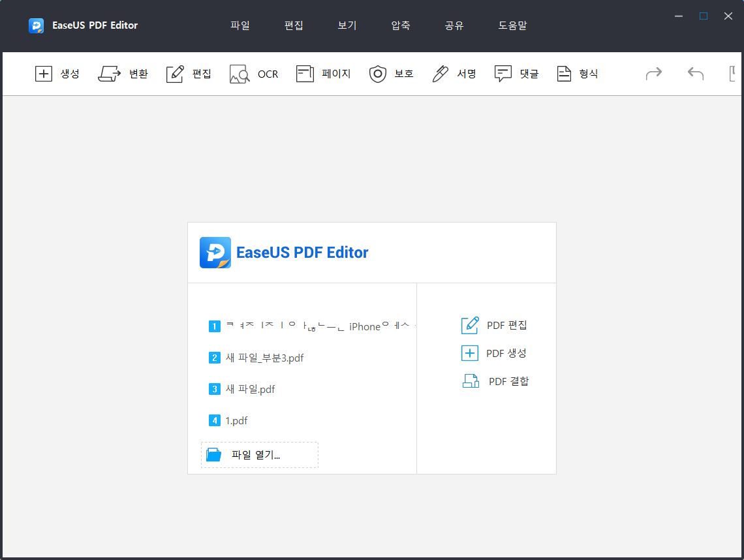Select the 생성 (Create) tool in toolbar
The width and height of the screenshot is (744, 560).
57,74
